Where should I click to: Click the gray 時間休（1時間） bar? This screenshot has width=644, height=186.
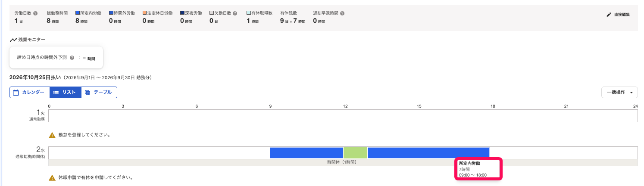tap(343, 162)
